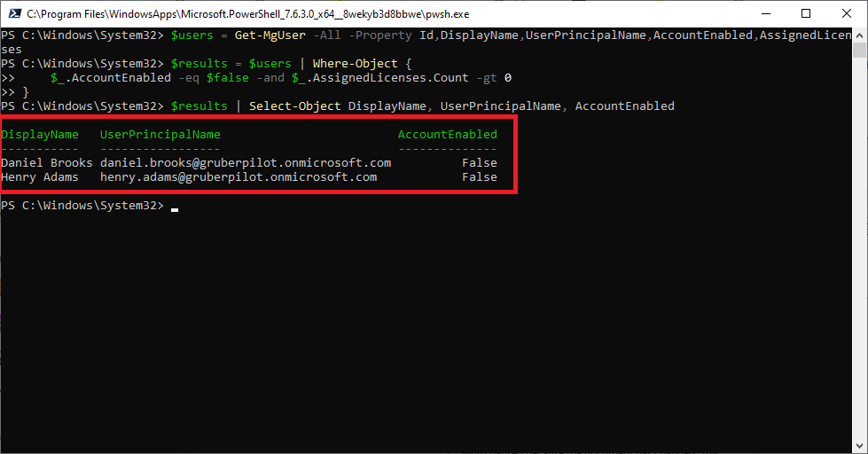Click the scrollbar down arrow
The image size is (868, 454).
pyautogui.click(x=859, y=446)
